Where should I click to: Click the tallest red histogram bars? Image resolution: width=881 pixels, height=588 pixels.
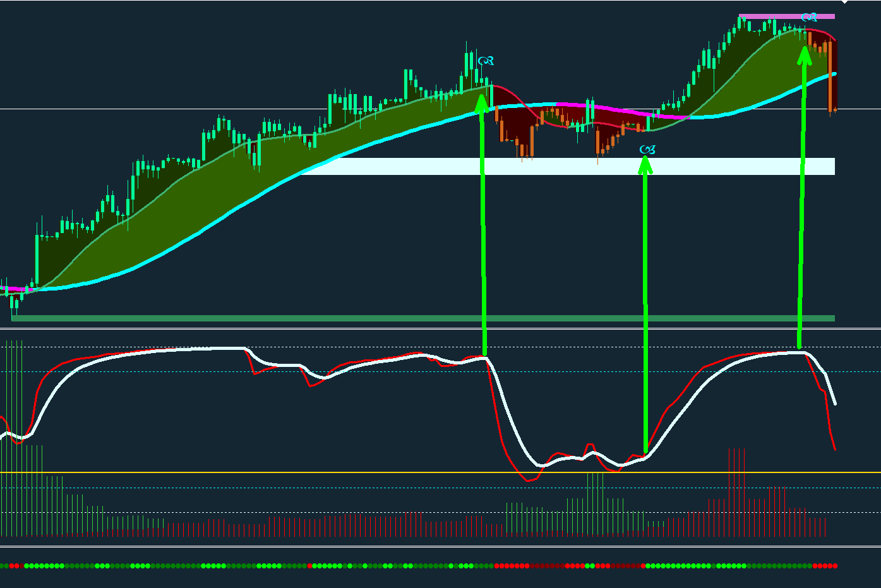pyautogui.click(x=737, y=493)
